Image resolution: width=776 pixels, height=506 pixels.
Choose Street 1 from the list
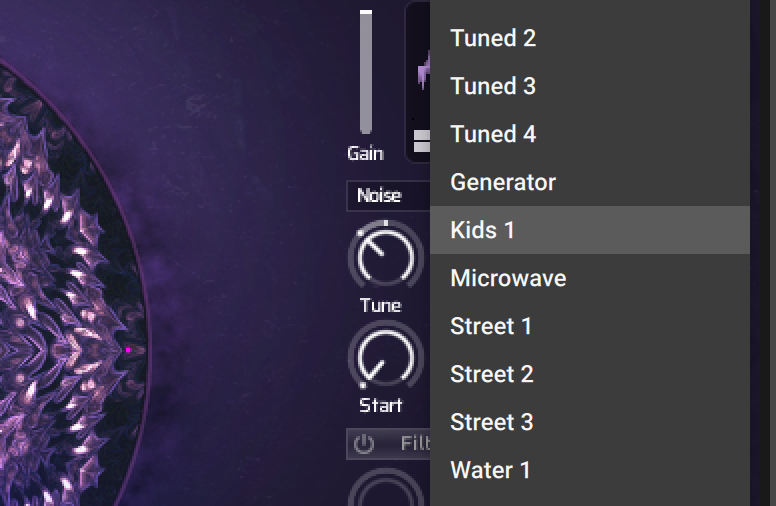point(589,326)
